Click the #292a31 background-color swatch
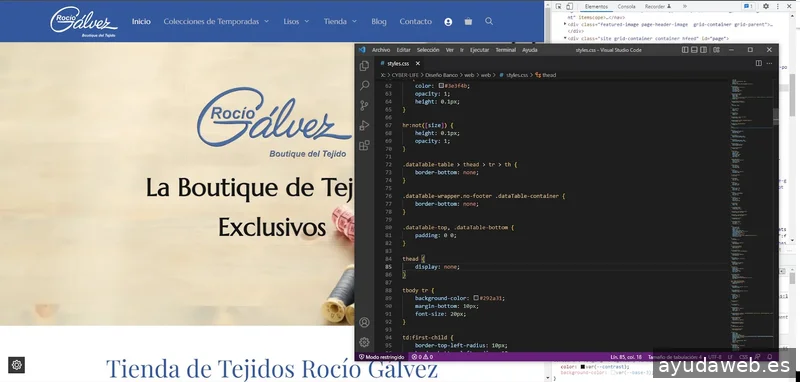Image resolution: width=800 pixels, height=382 pixels. point(476,298)
